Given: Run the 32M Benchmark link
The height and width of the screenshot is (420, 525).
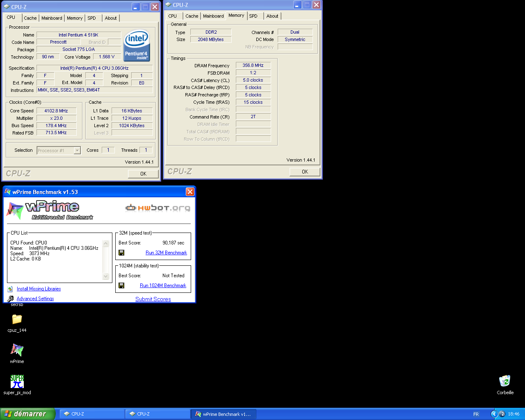Looking at the screenshot, I should (x=166, y=253).
